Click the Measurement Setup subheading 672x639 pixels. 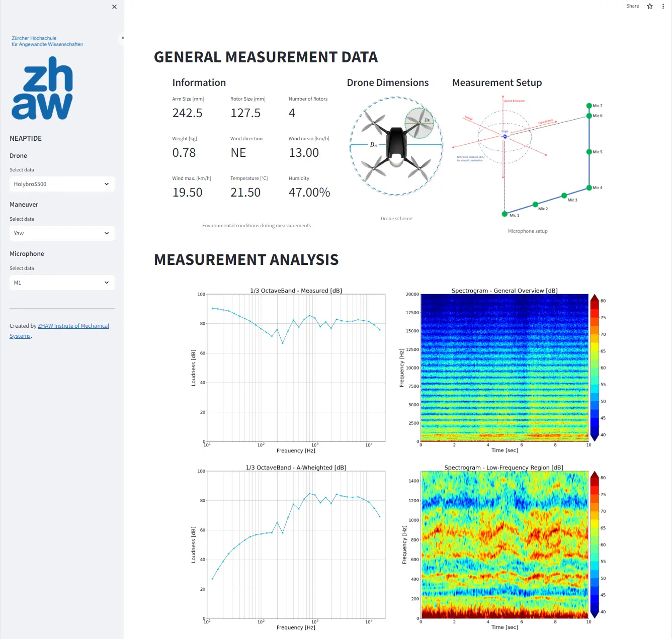497,83
